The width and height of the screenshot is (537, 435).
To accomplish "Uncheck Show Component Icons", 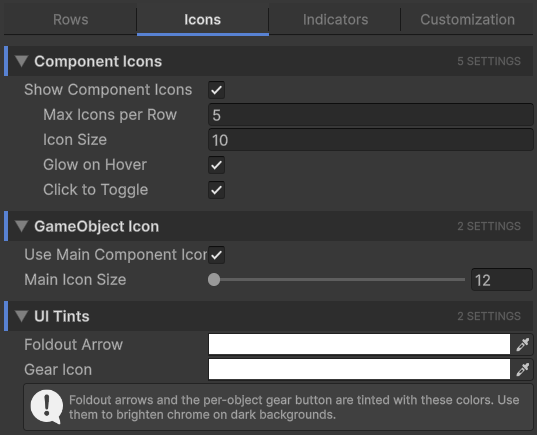I will (216, 90).
